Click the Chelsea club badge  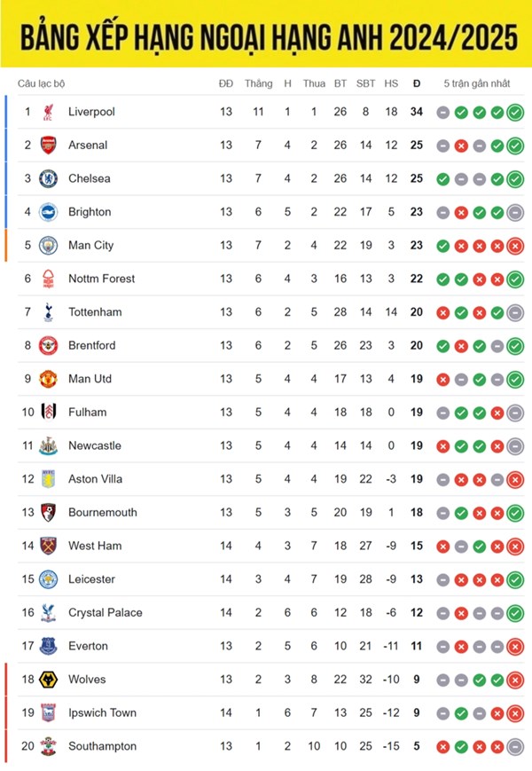pos(48,178)
